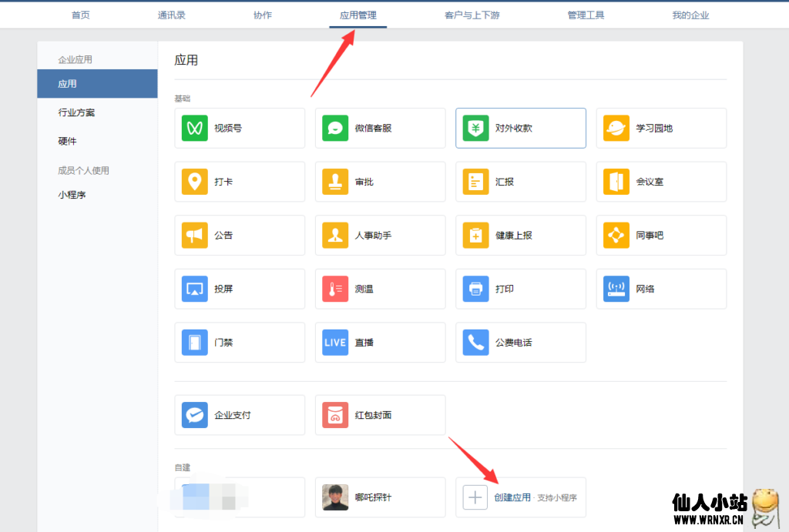Click the 创建应用 button

pos(512,497)
